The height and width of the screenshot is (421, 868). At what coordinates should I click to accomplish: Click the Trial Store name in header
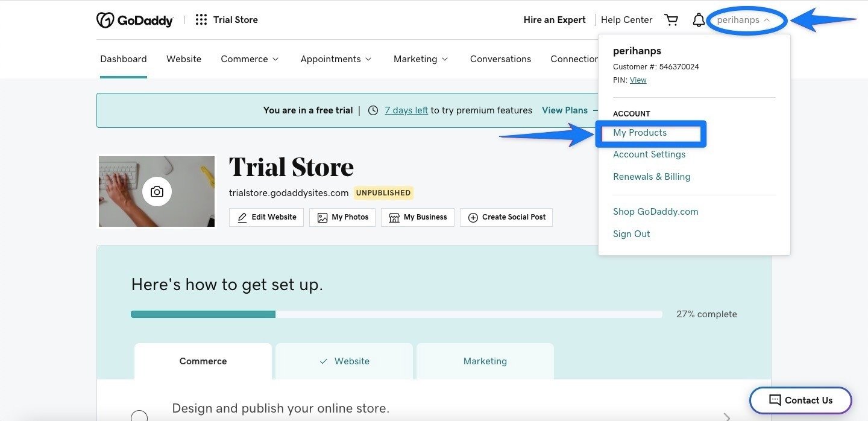[x=236, y=20]
